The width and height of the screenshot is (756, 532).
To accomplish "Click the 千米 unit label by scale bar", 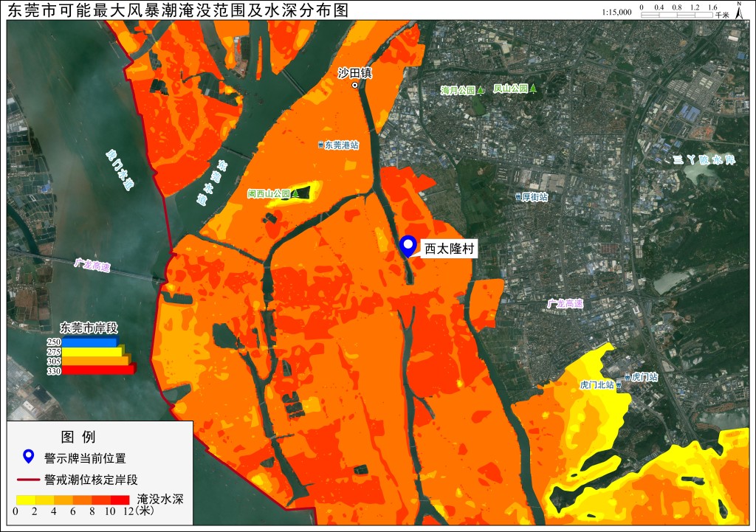I will [x=722, y=15].
